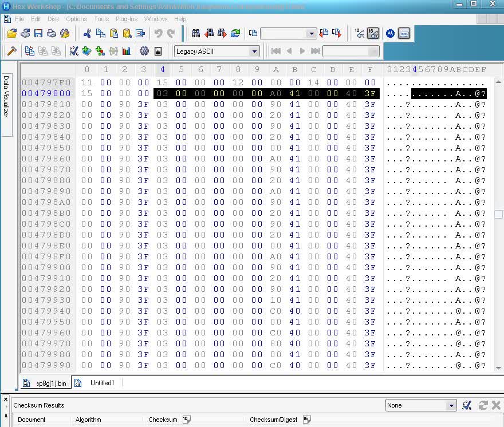Viewport: 504px width, 427px height.
Task: Toggle Intel byte ordering button
Action: click(x=404, y=34)
